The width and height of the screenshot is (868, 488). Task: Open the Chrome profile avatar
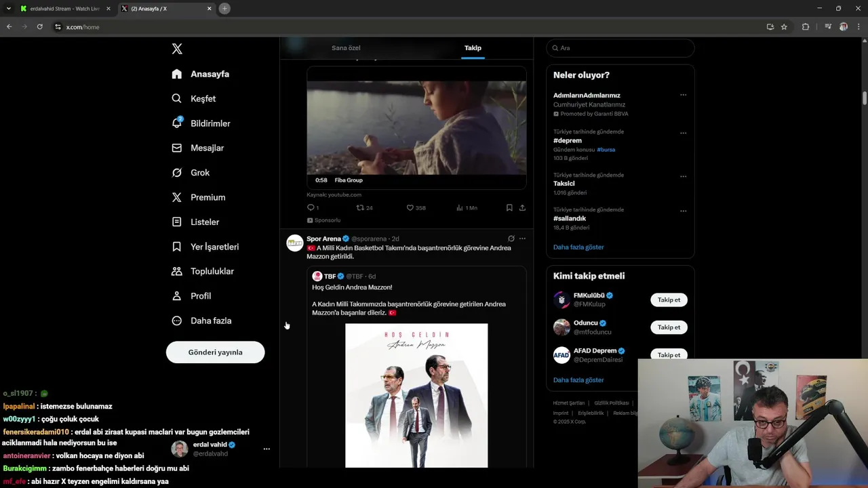tap(844, 26)
